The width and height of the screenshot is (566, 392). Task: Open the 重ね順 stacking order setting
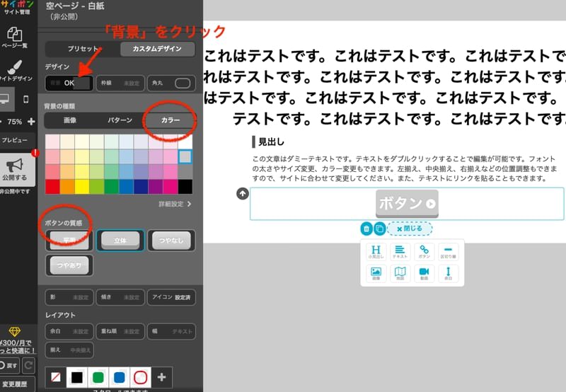click(x=120, y=331)
